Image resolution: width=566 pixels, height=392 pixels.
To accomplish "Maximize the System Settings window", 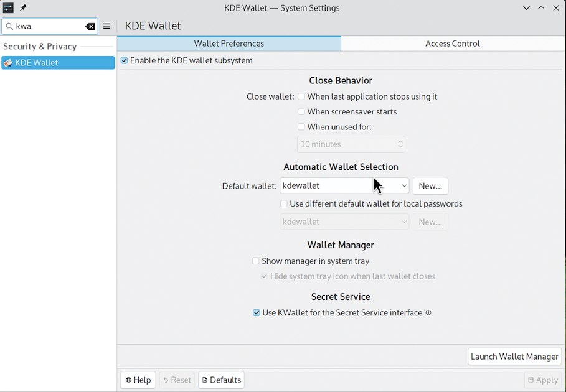I will (x=541, y=8).
